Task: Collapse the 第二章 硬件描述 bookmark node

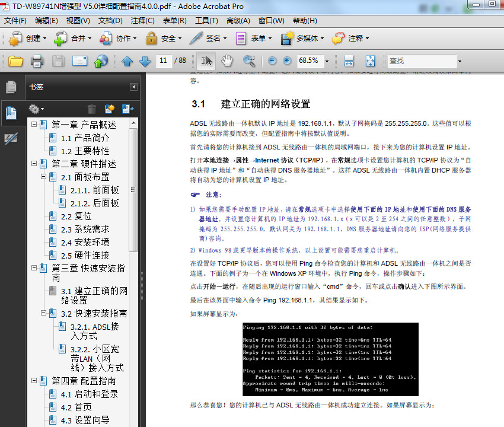Action: [34, 163]
